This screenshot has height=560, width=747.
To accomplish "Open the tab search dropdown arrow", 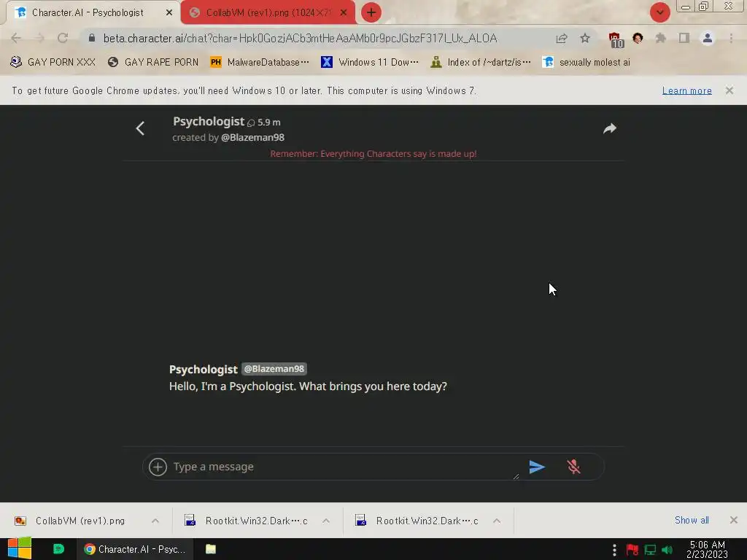I will (659, 13).
